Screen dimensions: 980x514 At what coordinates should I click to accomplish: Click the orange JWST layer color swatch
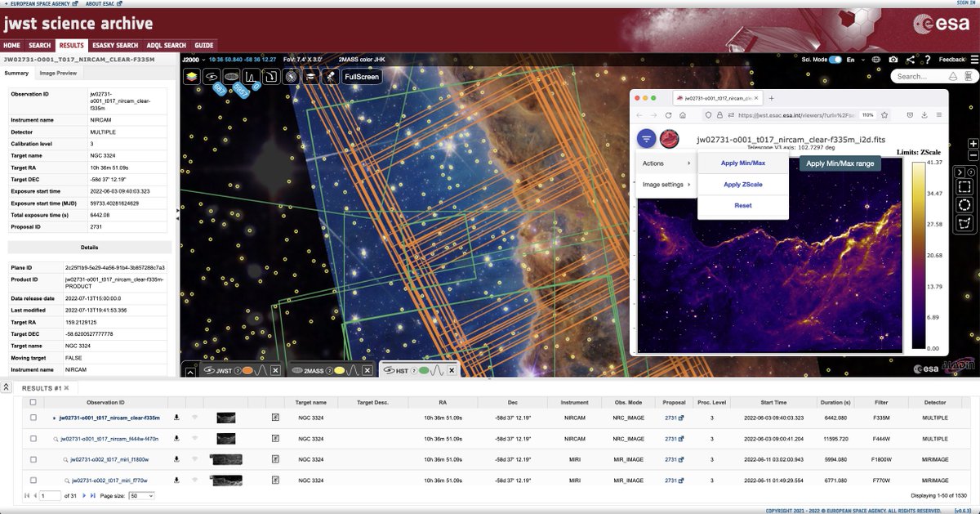pyautogui.click(x=247, y=370)
